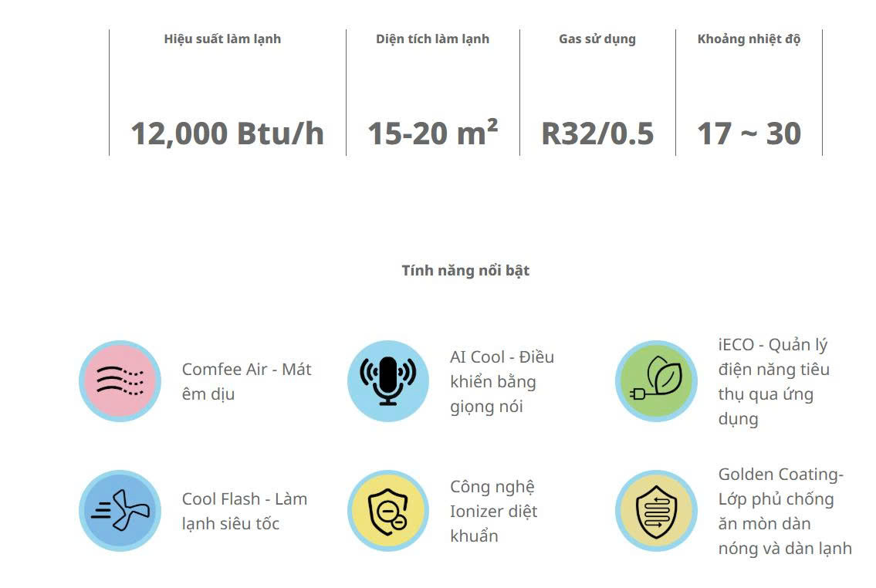Click "Cool Flash - Làm lạnh siêu tốc" label
This screenshot has width=876, height=588.
point(245,511)
